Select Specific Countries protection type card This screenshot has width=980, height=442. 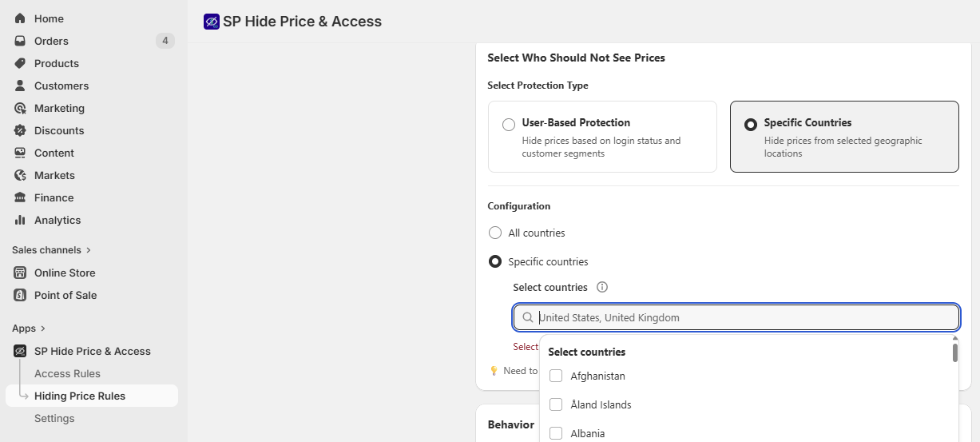coord(844,137)
